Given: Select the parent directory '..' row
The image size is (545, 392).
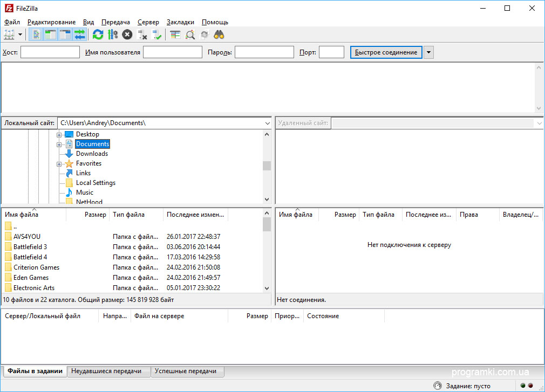Looking at the screenshot, I should tap(132, 226).
